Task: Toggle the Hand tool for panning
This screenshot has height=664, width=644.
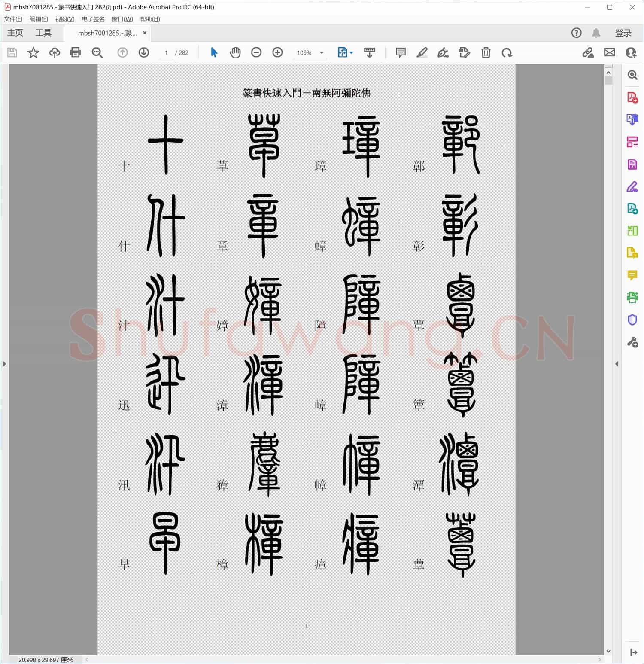Action: 235,52
